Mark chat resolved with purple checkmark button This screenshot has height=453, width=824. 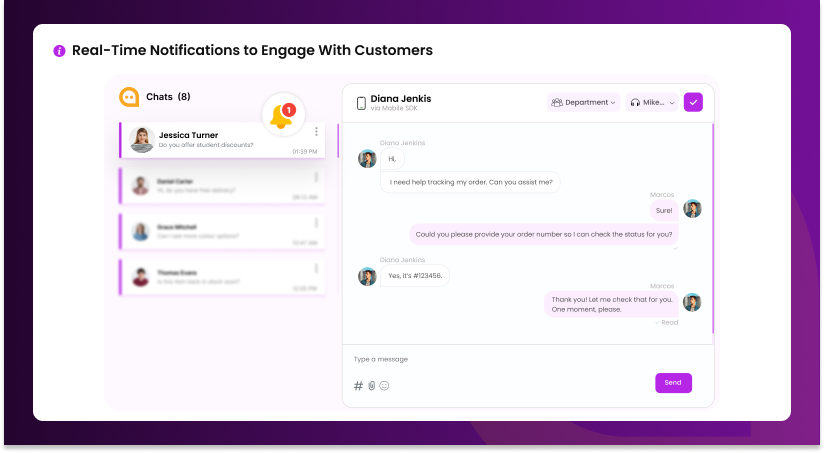point(693,102)
